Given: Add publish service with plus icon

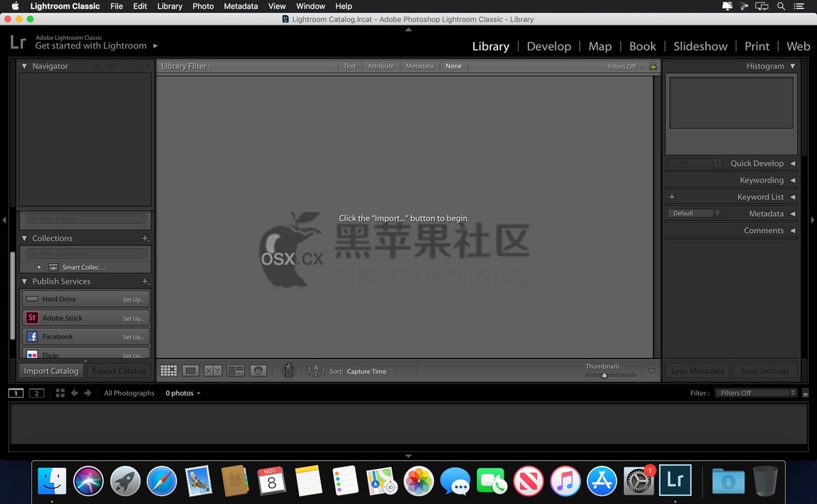Looking at the screenshot, I should click(145, 282).
